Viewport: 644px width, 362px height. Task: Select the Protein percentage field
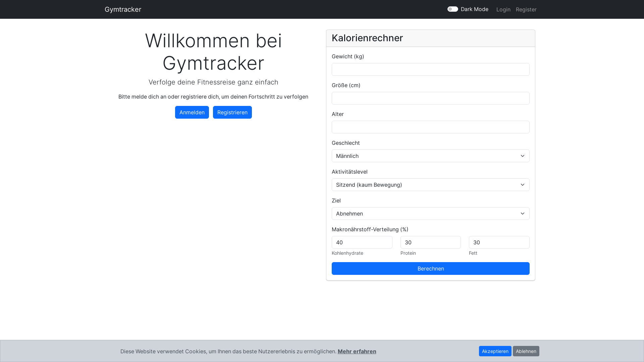point(431,242)
